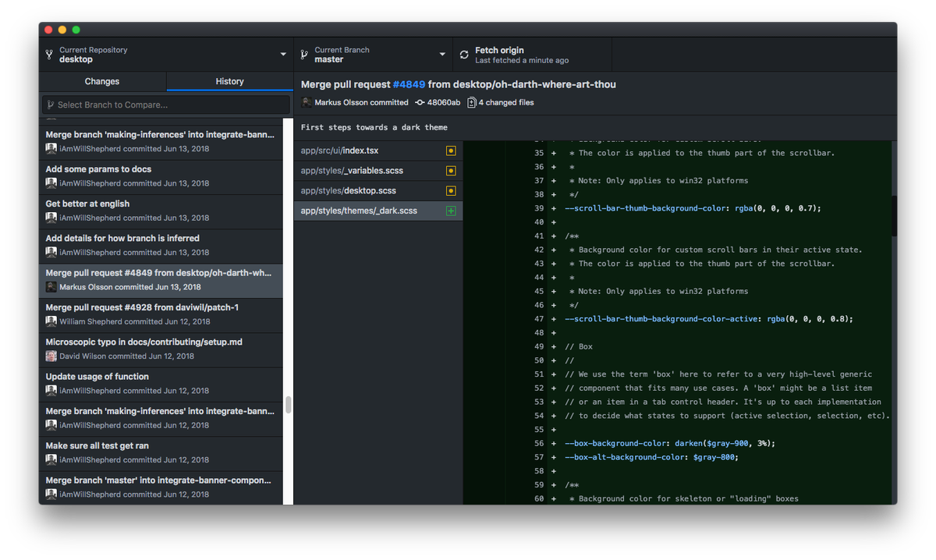
Task: Select commit 'Make sure all test get ran'
Action: [161, 453]
